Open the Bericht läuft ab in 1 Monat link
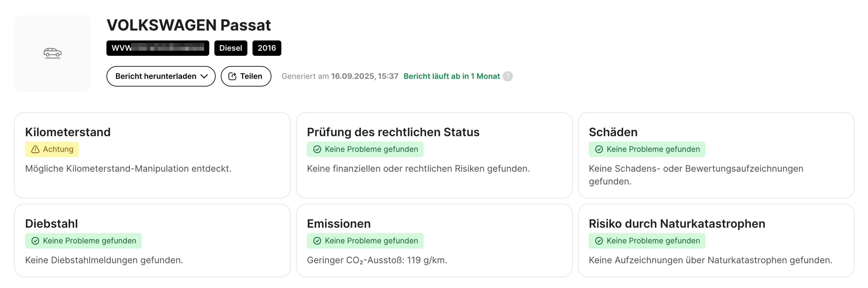 [x=452, y=77]
